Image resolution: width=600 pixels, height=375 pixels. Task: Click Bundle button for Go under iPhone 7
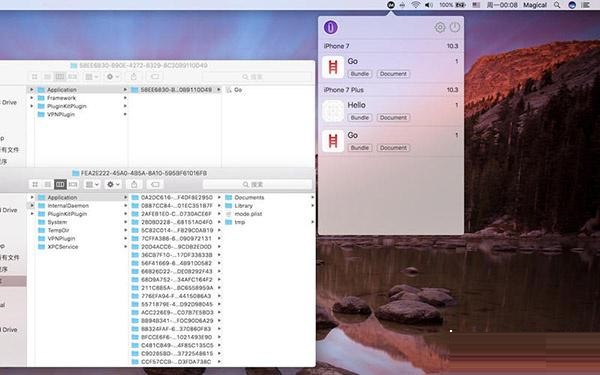tap(360, 74)
